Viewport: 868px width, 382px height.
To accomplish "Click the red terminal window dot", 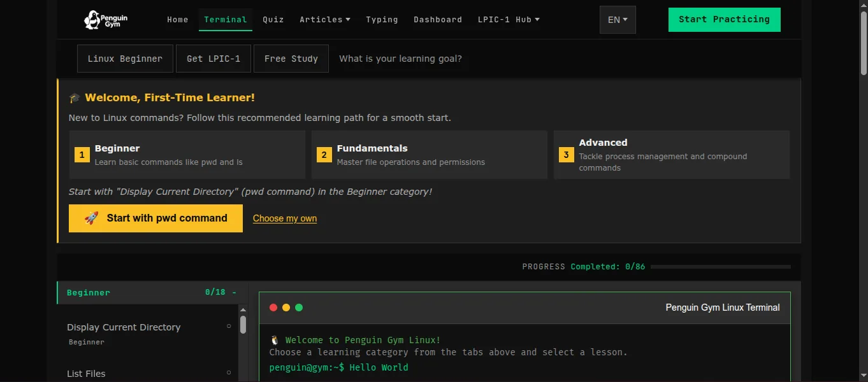I will tap(273, 308).
